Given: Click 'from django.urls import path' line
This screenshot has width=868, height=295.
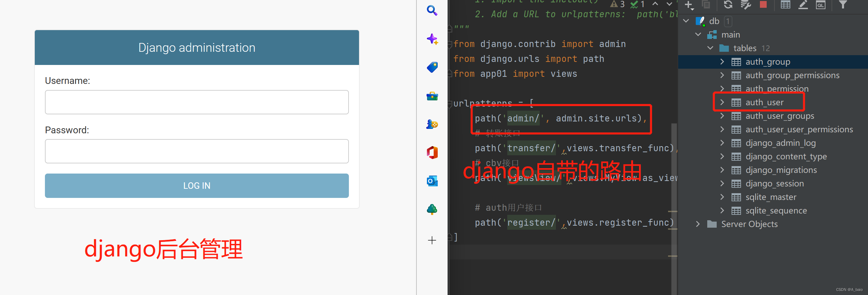Looking at the screenshot, I should 529,59.
